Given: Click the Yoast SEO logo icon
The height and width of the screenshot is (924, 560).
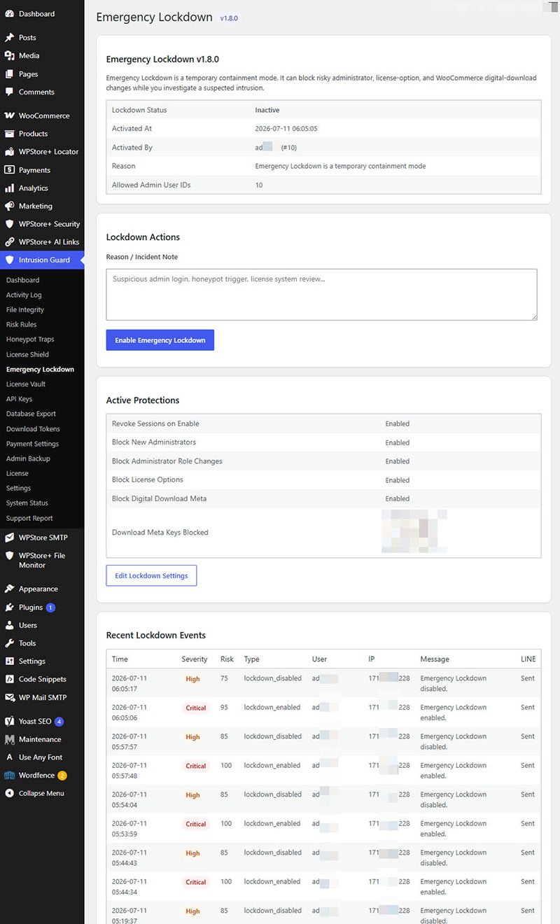Looking at the screenshot, I should [x=9, y=722].
